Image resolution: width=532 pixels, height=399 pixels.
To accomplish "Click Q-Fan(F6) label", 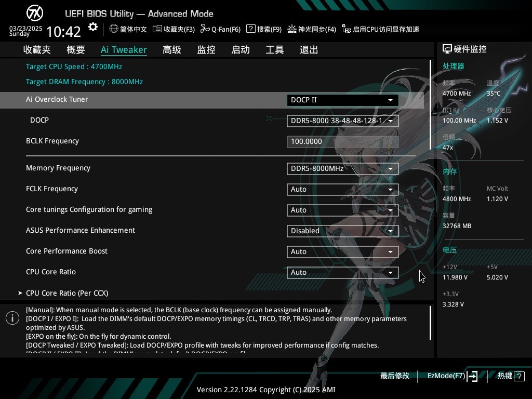I will click(x=226, y=29).
